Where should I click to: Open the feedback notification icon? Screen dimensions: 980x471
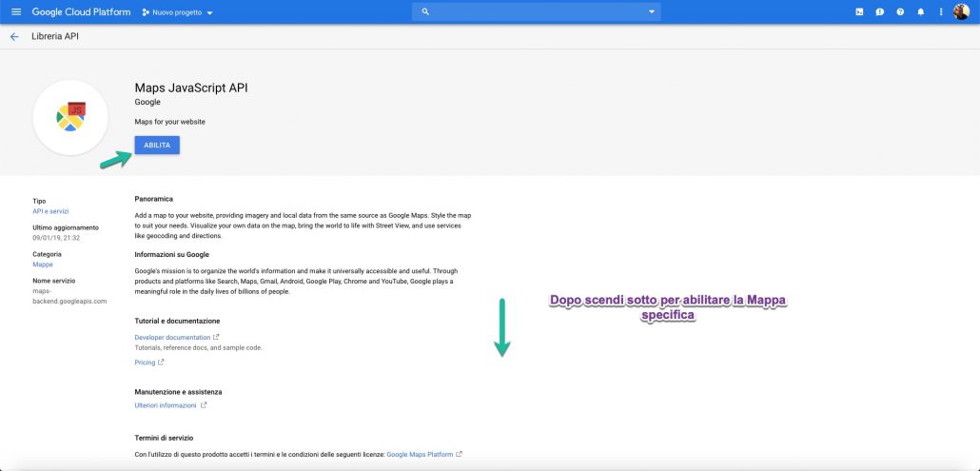[x=880, y=11]
